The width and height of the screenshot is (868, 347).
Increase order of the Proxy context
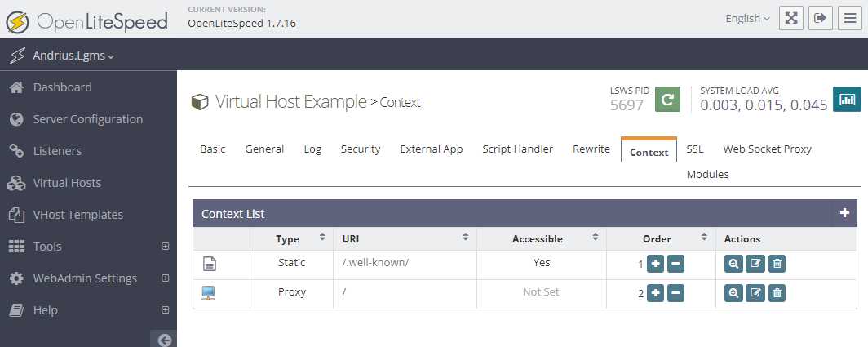(655, 293)
